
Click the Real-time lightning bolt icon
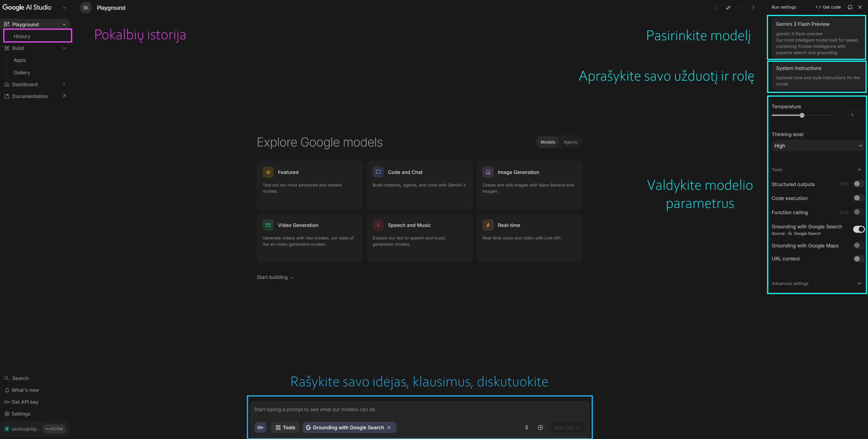[488, 225]
